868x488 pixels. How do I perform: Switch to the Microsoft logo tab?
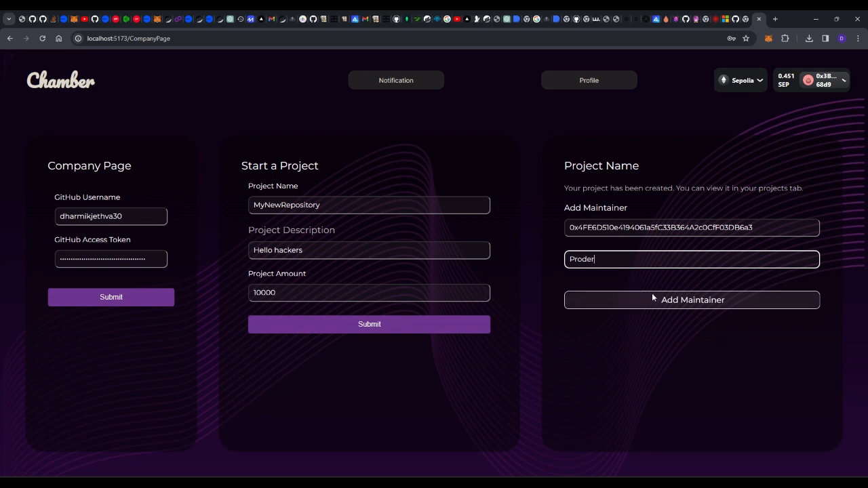(x=725, y=19)
